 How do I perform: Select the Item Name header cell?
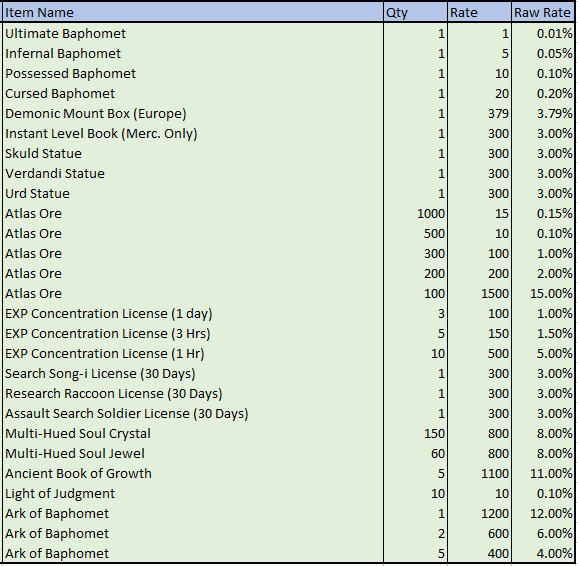tap(193, 13)
